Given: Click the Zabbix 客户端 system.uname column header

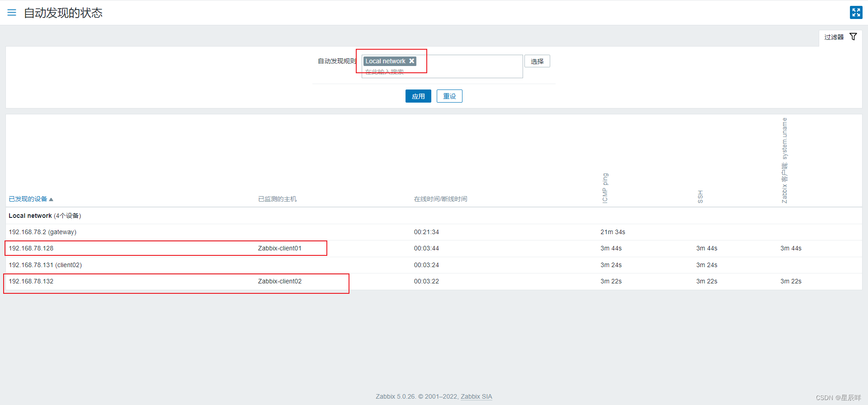Looking at the screenshot, I should 784,160.
